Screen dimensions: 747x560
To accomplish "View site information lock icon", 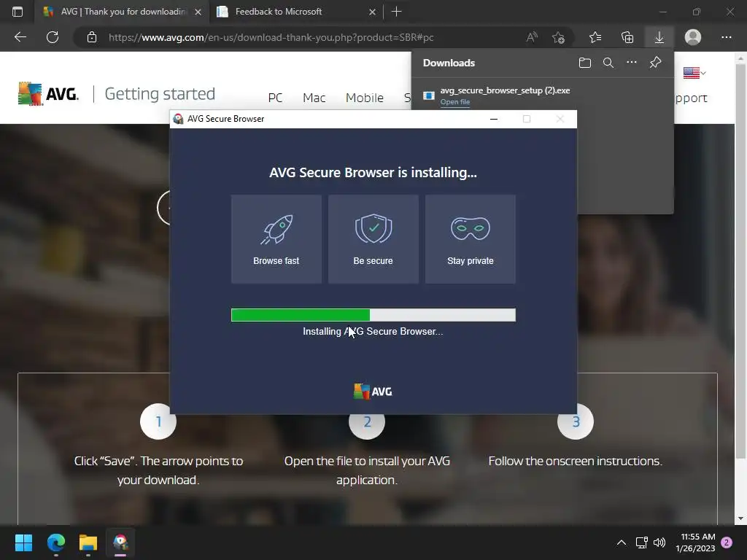I will (x=92, y=37).
